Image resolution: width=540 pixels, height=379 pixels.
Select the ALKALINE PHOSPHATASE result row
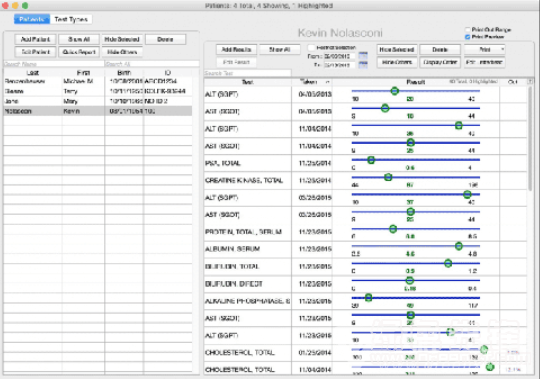click(365, 301)
